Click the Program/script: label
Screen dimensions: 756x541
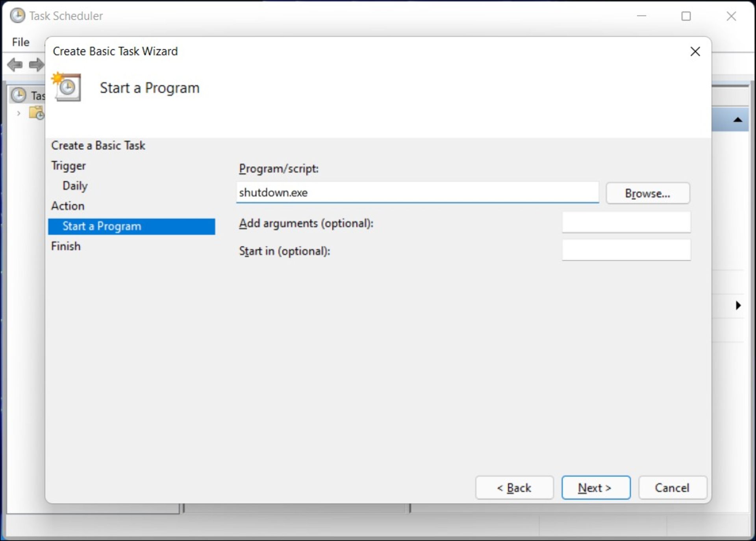279,169
